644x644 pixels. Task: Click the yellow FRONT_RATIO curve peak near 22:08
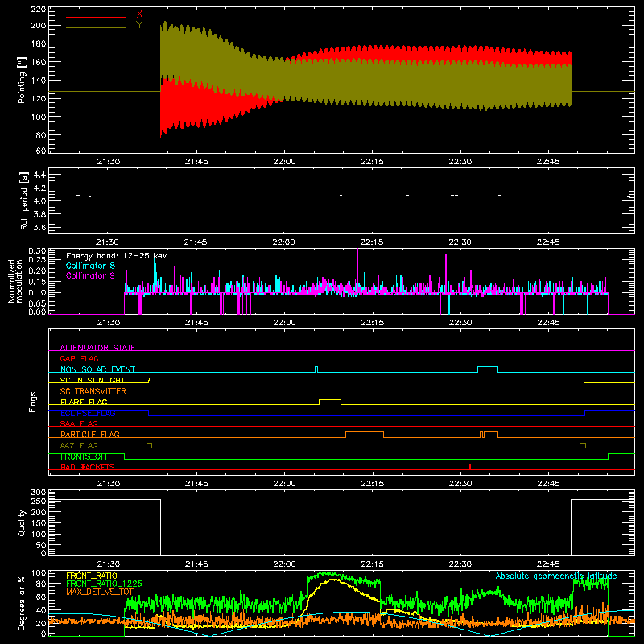(333, 580)
